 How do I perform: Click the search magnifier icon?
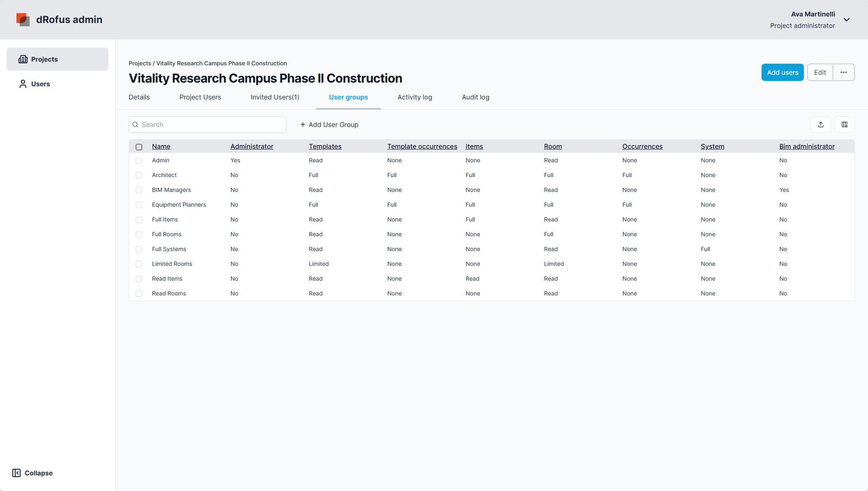tap(135, 124)
